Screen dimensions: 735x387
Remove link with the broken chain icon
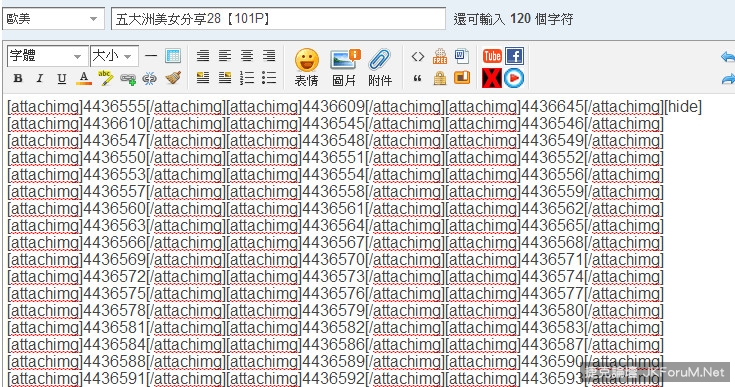point(150,78)
